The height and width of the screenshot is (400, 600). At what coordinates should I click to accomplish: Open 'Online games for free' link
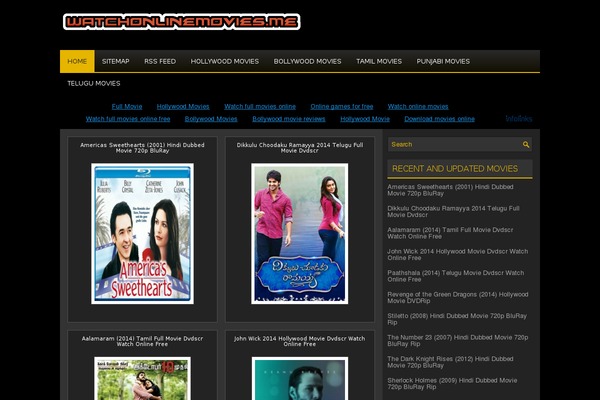pos(342,106)
